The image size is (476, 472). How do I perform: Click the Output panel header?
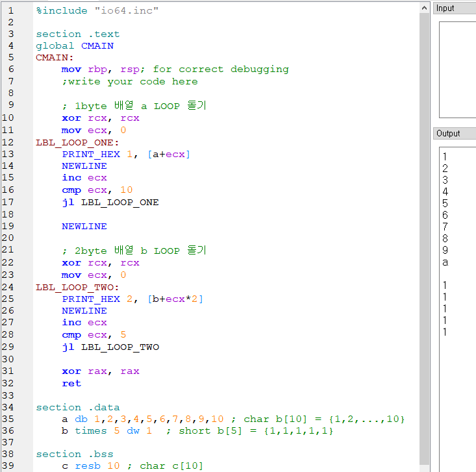click(455, 134)
